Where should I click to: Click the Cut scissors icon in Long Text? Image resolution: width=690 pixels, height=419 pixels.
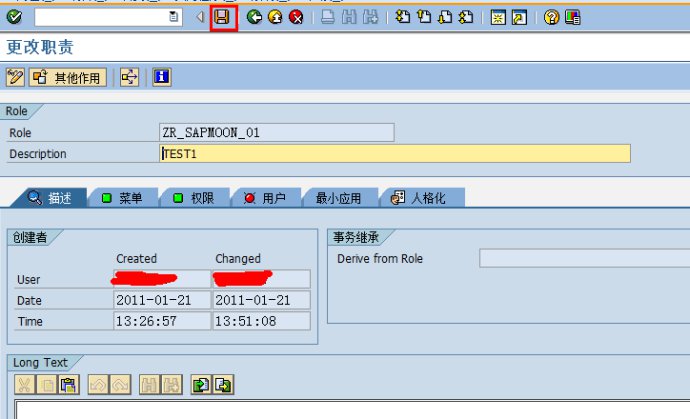click(25, 385)
